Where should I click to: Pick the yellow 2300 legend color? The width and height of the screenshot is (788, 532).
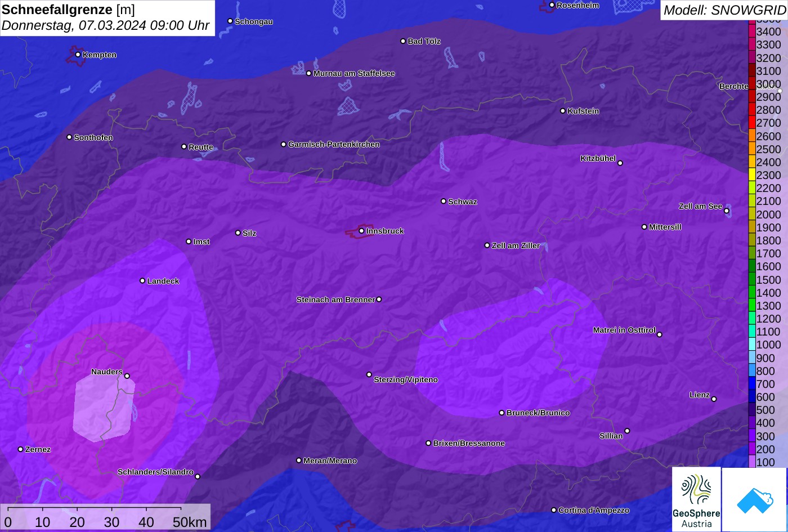click(x=752, y=175)
